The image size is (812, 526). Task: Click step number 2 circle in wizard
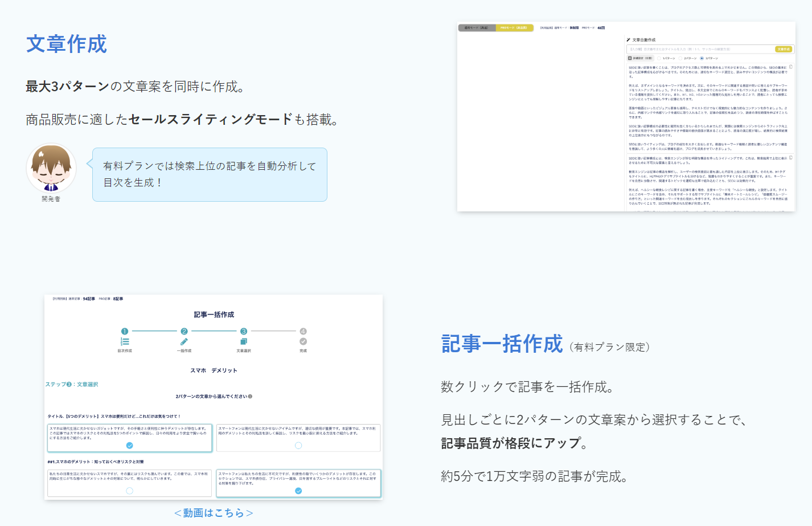pyautogui.click(x=184, y=331)
